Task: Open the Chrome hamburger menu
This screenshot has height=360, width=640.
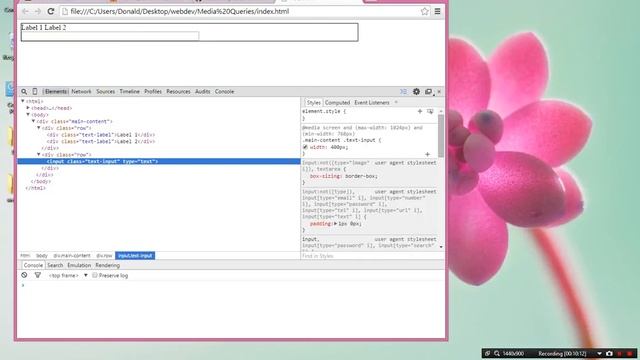Action: coord(437,11)
